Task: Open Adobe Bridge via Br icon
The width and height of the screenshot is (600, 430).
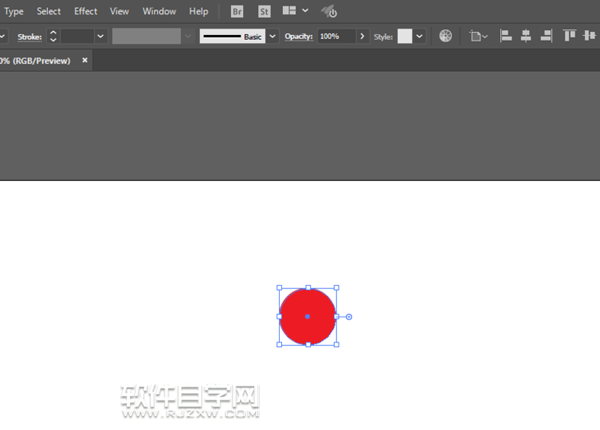Action: click(x=237, y=11)
